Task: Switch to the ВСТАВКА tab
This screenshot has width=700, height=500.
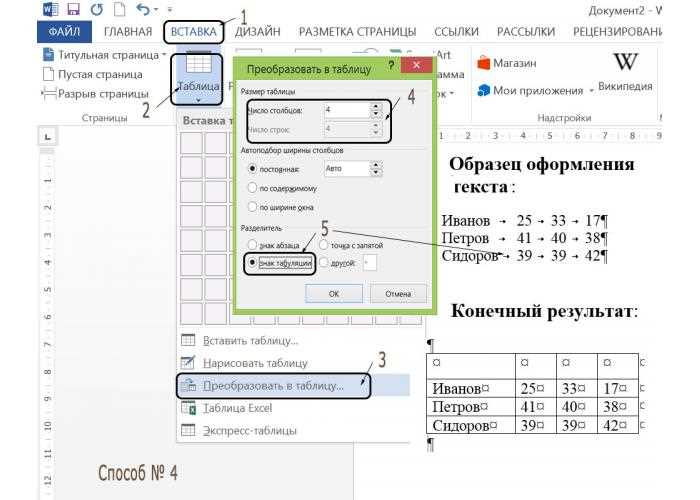Action: (x=193, y=32)
